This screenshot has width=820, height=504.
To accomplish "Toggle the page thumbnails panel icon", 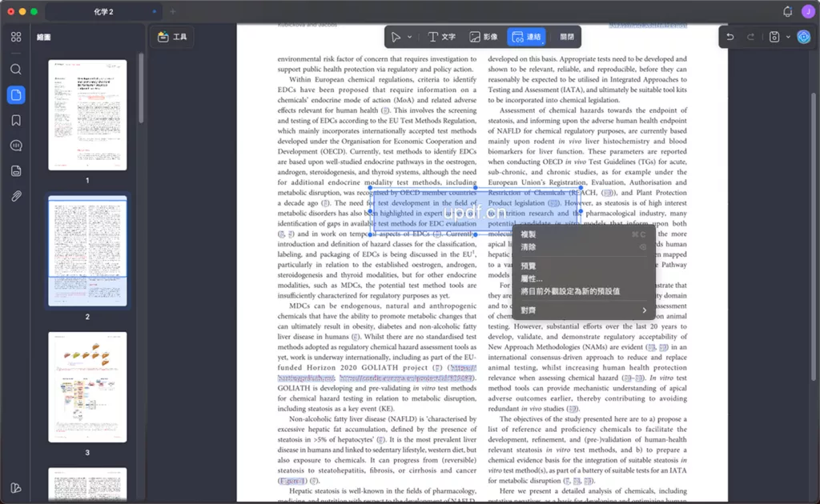I will coord(16,95).
